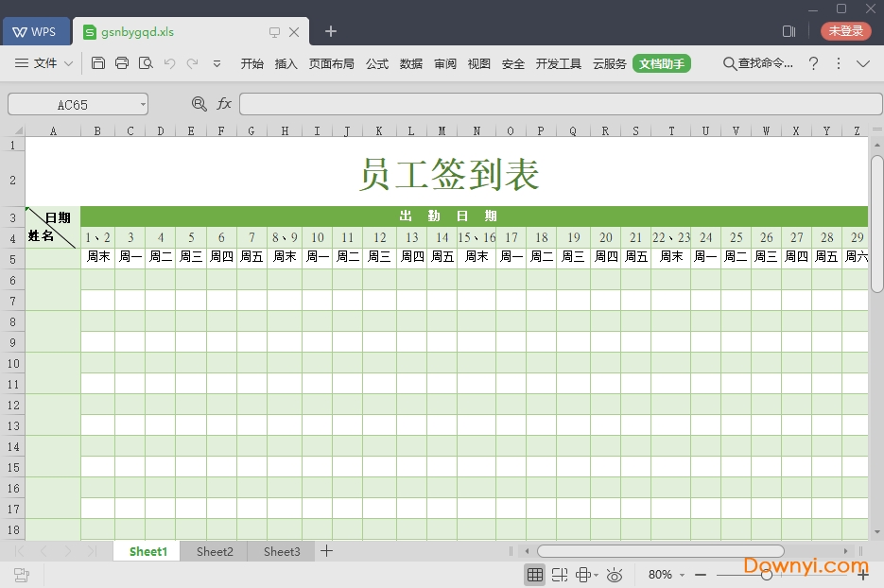Image resolution: width=884 pixels, height=588 pixels.
Task: Add a new worksheet with the plus button
Action: [x=326, y=551]
